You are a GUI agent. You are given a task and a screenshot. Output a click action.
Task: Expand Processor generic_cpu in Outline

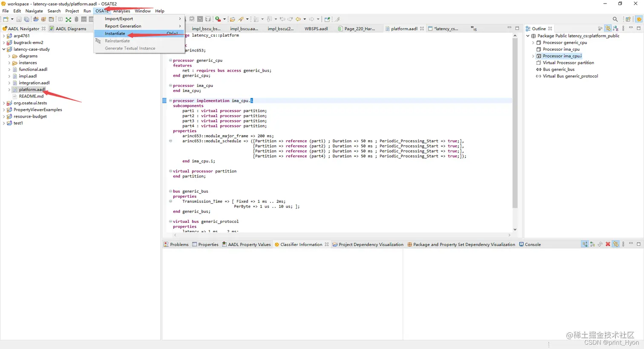tap(533, 43)
